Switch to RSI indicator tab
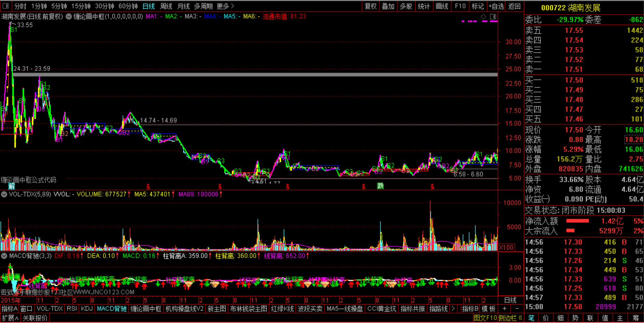The width and height of the screenshot is (644, 323). click(x=72, y=309)
